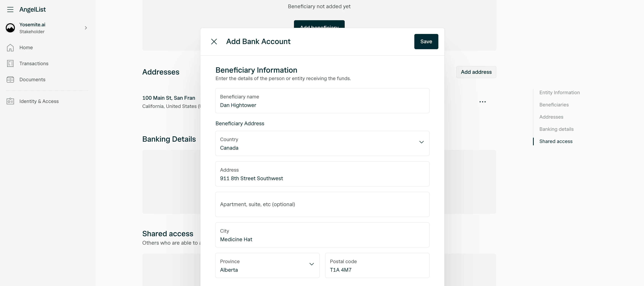Click the Yosemite.ai profile avatar
644x286 pixels.
(10, 28)
